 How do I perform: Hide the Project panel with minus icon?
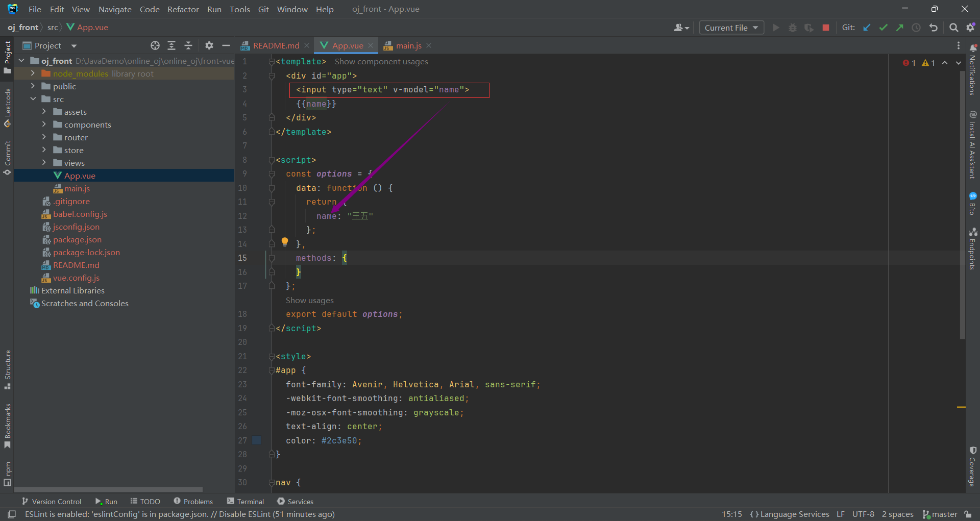(226, 45)
